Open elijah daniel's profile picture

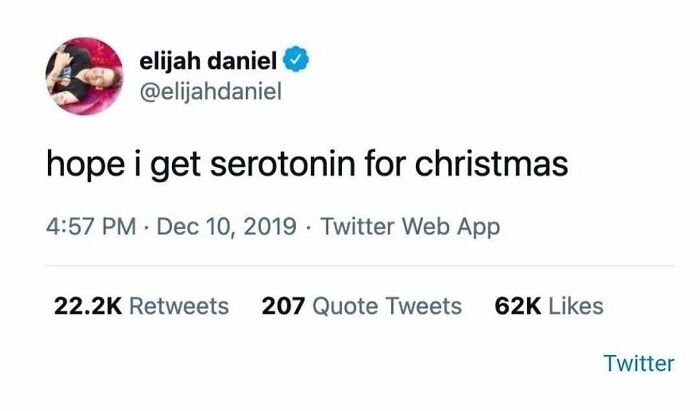pos(84,78)
